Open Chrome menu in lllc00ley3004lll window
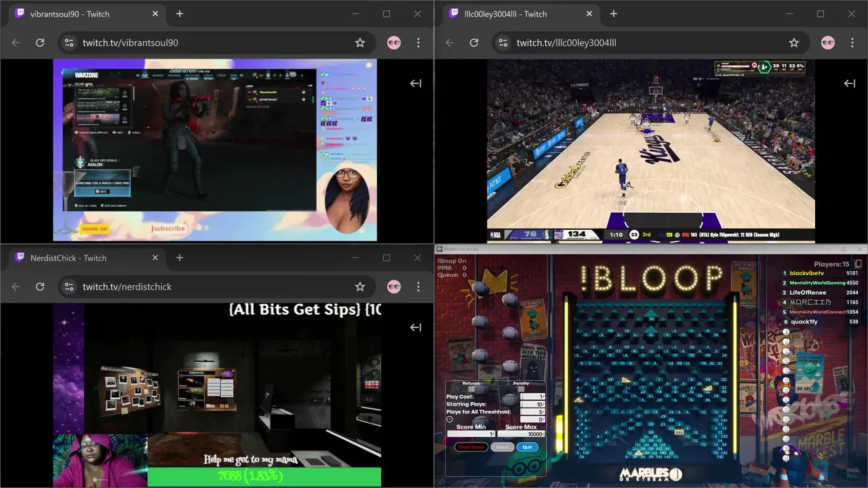This screenshot has height=488, width=868. [x=852, y=43]
